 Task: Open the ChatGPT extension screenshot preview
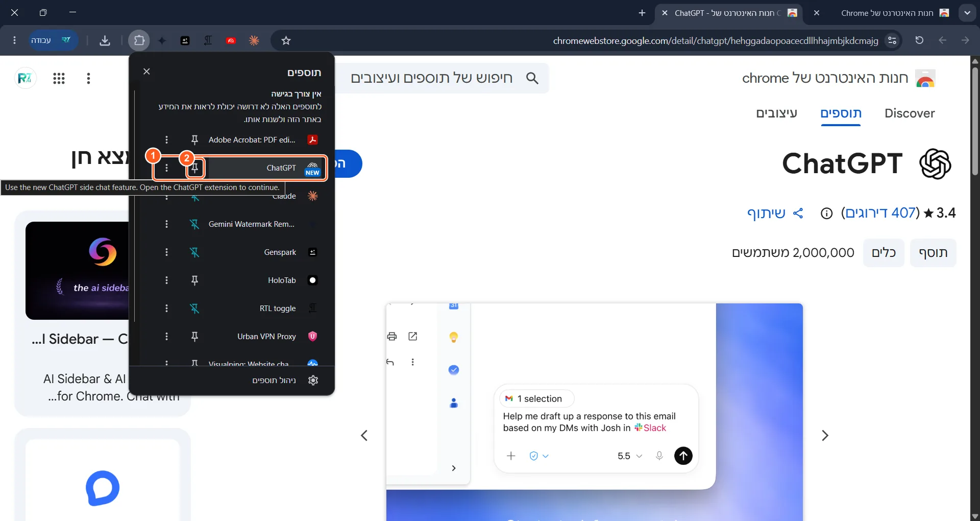pos(595,412)
